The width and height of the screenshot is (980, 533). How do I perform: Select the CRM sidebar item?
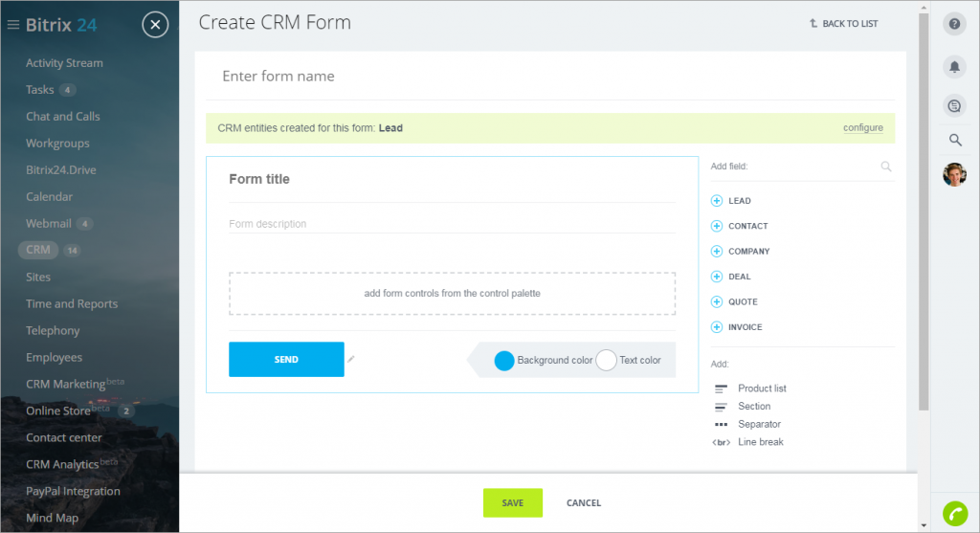coord(38,250)
